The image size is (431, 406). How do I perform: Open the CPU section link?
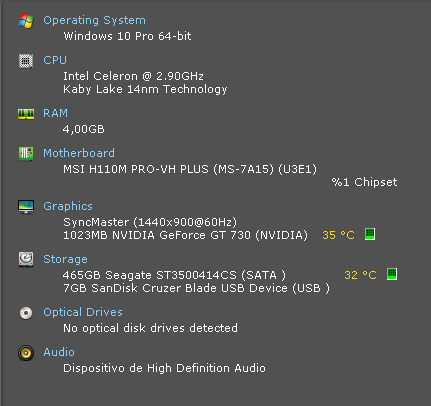coord(55,60)
